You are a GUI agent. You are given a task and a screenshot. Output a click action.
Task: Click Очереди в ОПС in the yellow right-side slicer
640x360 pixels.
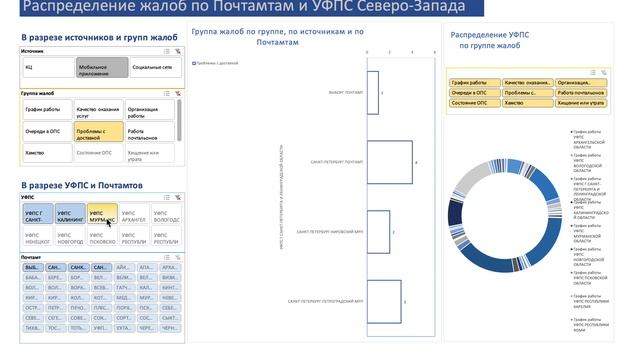[x=475, y=93]
